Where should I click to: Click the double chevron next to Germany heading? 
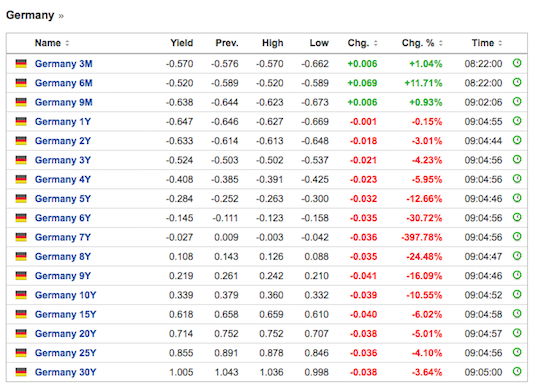(x=61, y=16)
